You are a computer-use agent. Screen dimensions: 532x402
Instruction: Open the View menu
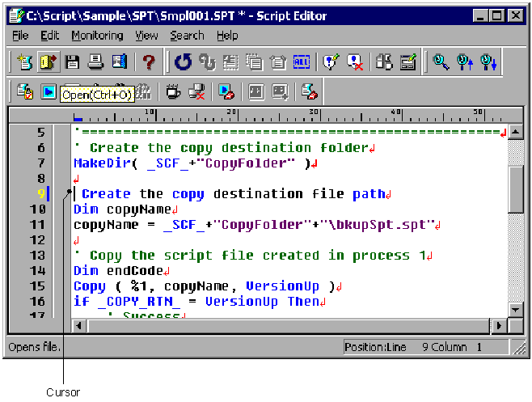[146, 36]
